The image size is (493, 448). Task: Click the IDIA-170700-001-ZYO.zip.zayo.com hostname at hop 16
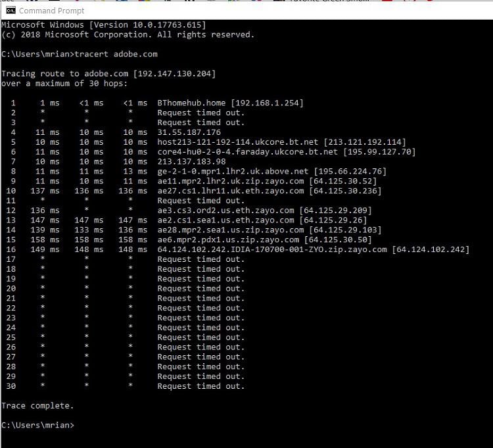click(272, 249)
